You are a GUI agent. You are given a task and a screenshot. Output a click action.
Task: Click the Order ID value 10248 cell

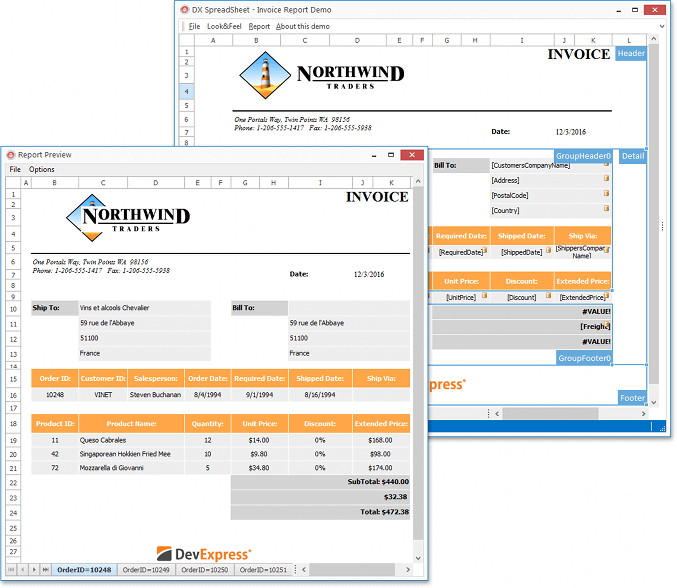tap(55, 395)
